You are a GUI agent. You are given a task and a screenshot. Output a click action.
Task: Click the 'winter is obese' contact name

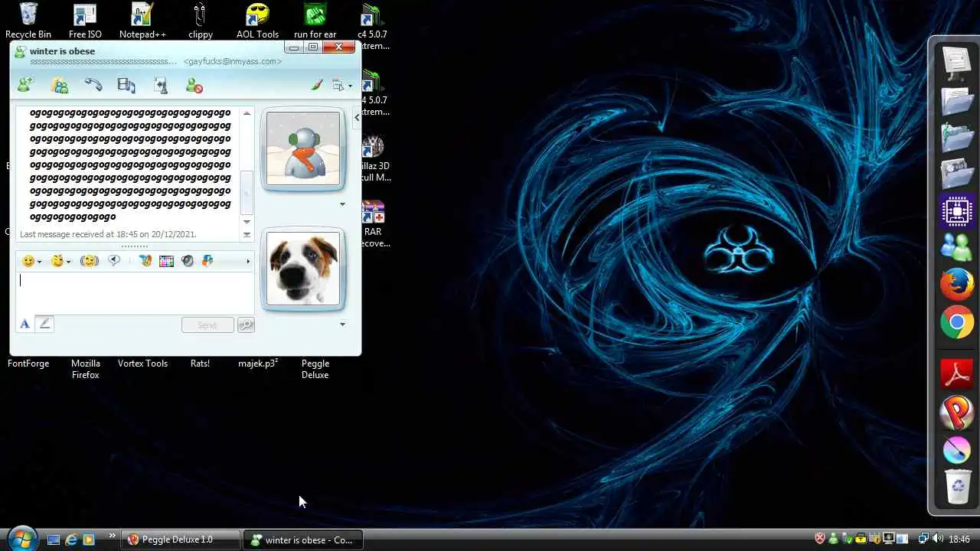click(x=62, y=51)
